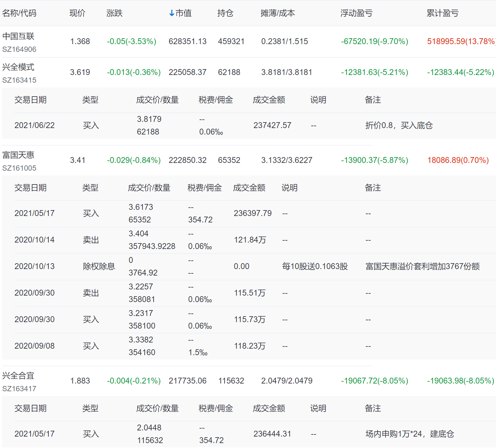Click floating loss -13900.37(-5.87%)
This screenshot has width=496, height=448.
(375, 160)
